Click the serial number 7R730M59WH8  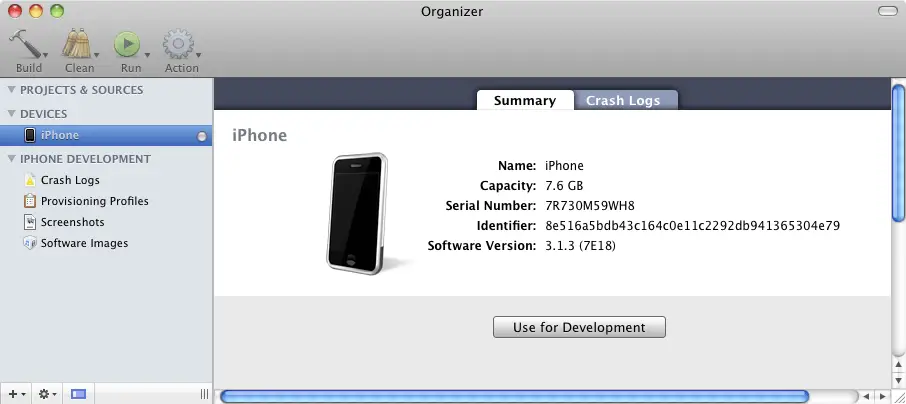(590, 206)
